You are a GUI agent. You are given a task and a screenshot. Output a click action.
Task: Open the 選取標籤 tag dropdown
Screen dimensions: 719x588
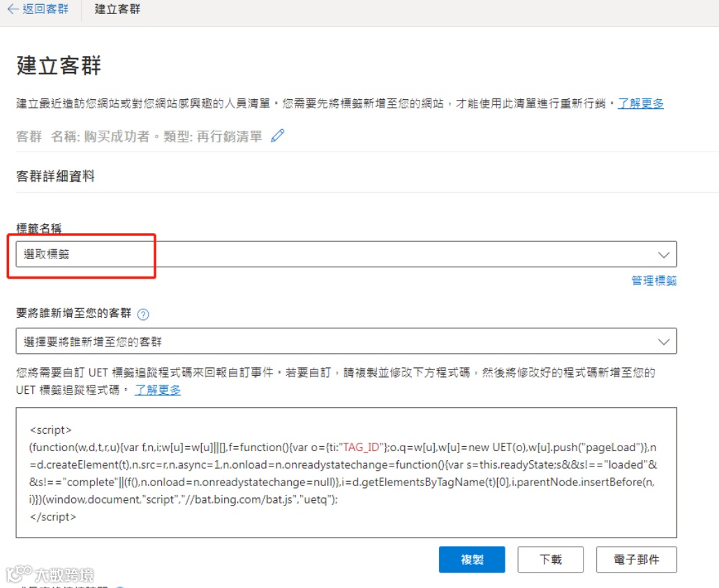[346, 254]
